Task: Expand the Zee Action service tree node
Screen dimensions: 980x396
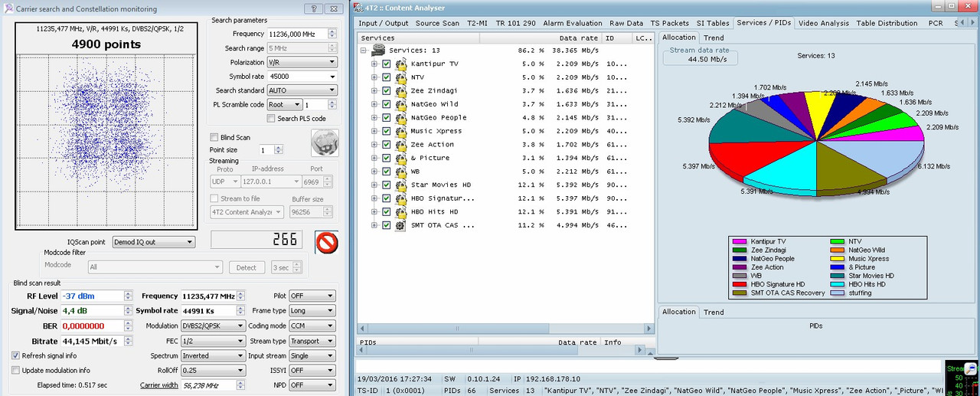Action: point(374,145)
